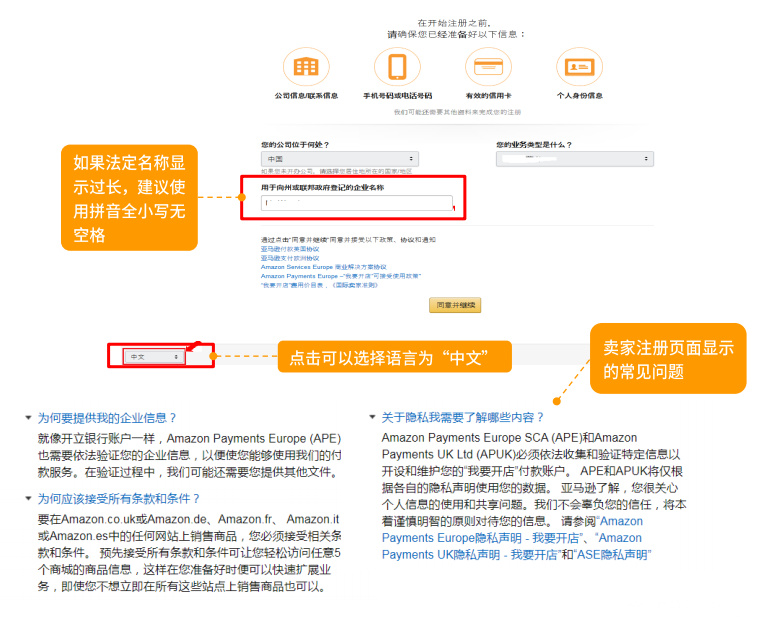
Task: Click the 在开始注册之前 heading text
Action: (454, 23)
